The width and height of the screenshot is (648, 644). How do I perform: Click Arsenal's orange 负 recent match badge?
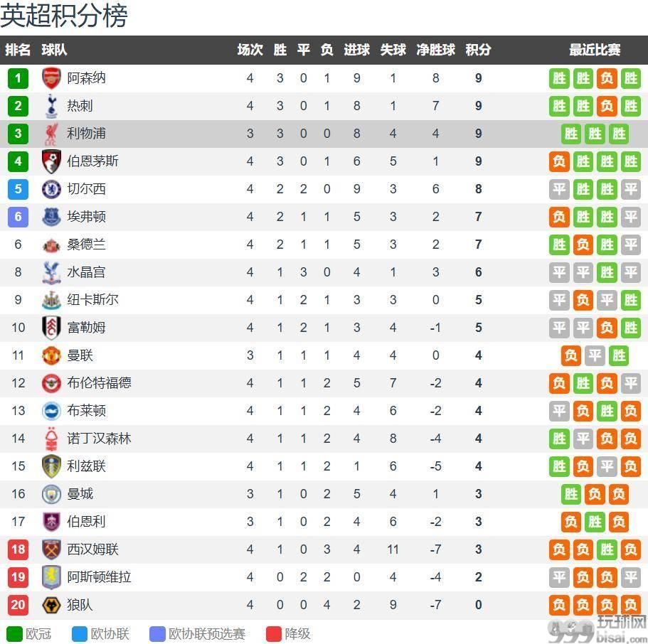point(607,78)
